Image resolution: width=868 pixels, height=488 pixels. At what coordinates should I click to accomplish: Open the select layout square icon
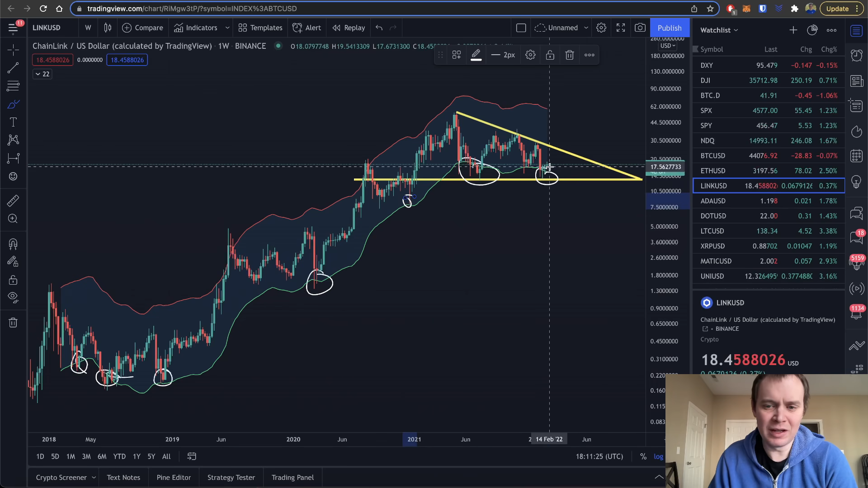pos(521,28)
